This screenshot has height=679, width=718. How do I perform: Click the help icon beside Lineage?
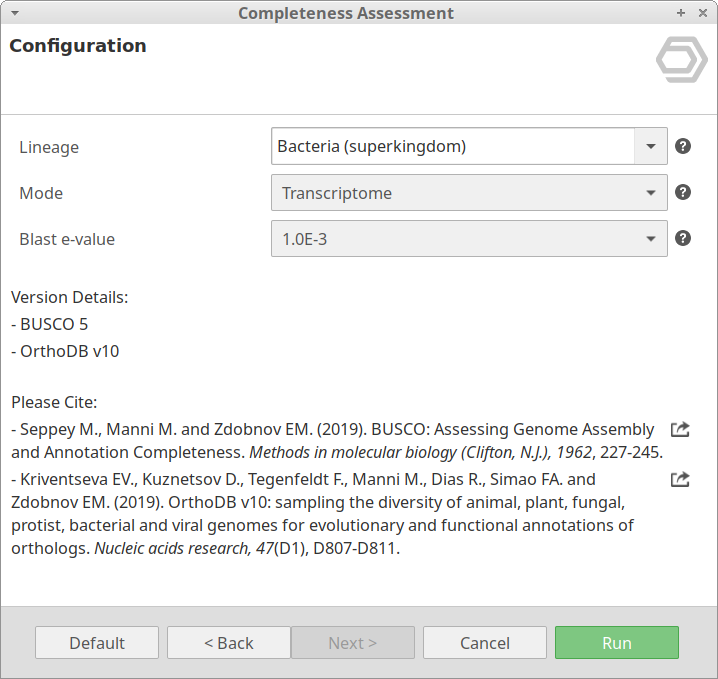pos(683,146)
